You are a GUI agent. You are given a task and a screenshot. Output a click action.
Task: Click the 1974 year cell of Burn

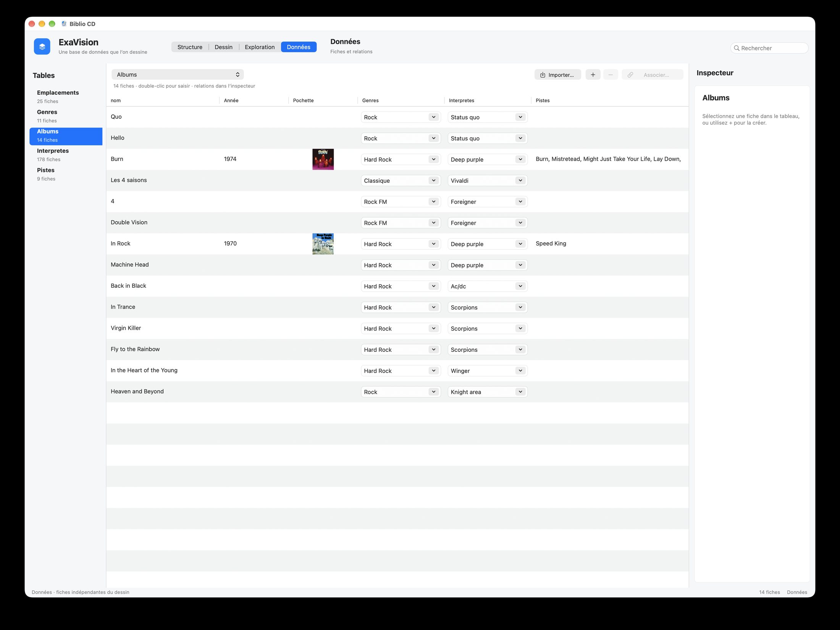pos(230,159)
